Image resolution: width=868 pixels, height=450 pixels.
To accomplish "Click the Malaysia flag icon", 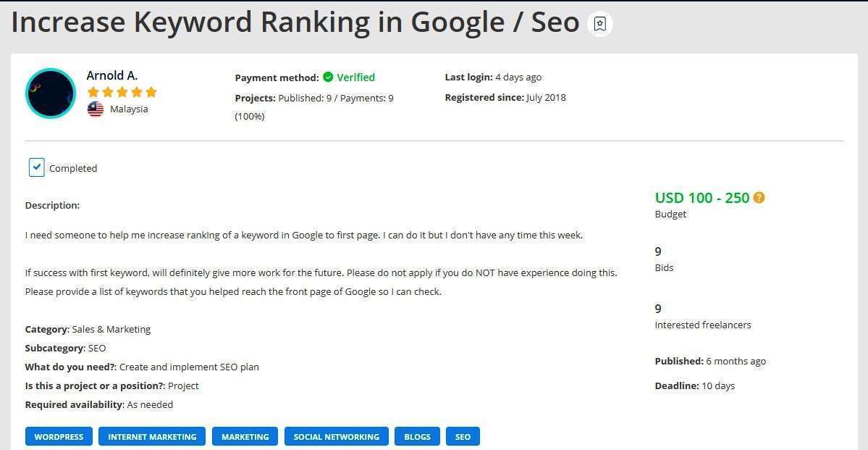I will click(x=96, y=109).
